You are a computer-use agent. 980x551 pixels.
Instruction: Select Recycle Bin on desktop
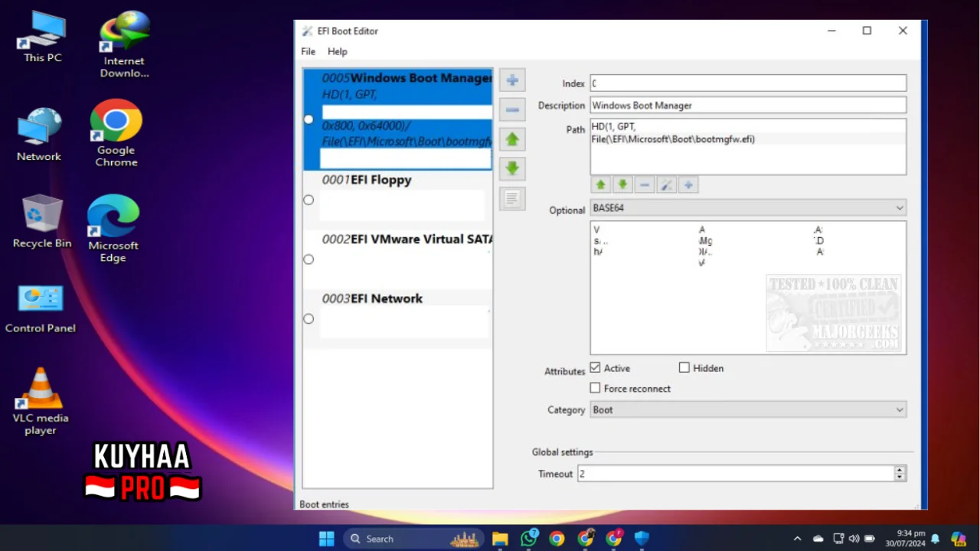click(x=42, y=221)
